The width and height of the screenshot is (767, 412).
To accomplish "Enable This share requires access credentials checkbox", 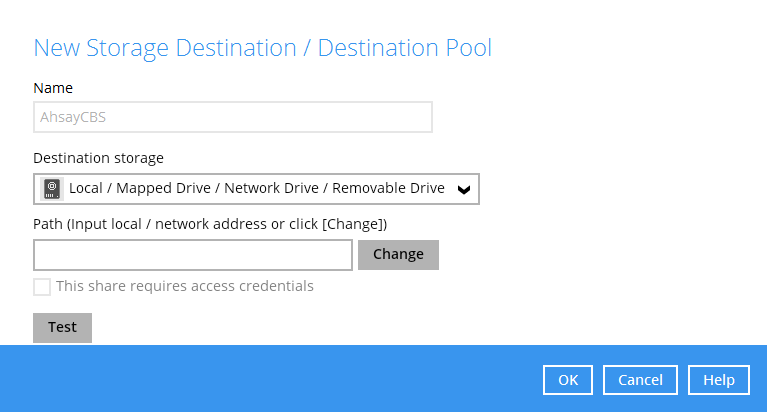I will (x=42, y=287).
